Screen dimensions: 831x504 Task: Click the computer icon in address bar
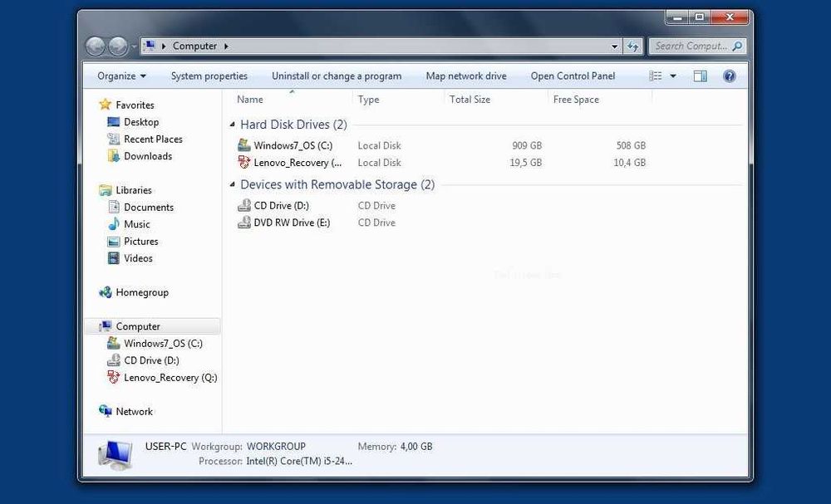pyautogui.click(x=150, y=46)
